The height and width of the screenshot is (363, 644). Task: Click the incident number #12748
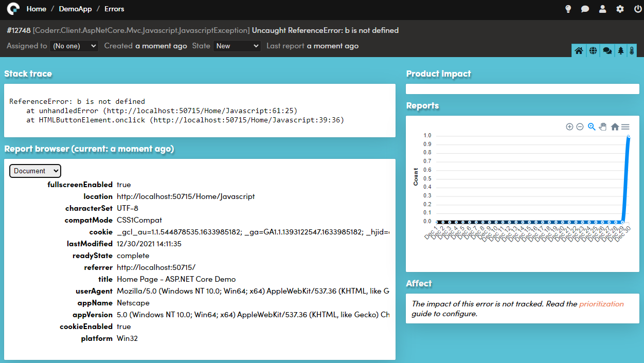(19, 30)
